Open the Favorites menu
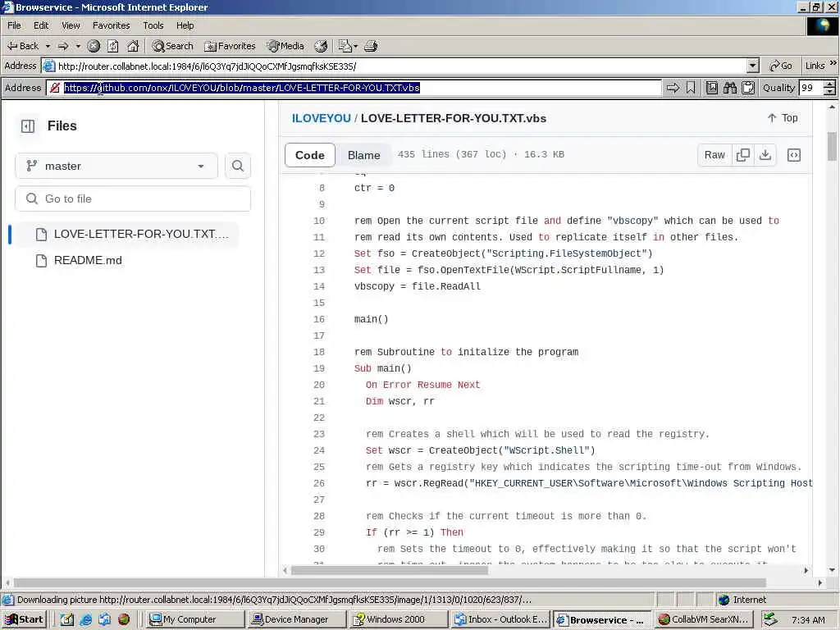 pyautogui.click(x=111, y=25)
